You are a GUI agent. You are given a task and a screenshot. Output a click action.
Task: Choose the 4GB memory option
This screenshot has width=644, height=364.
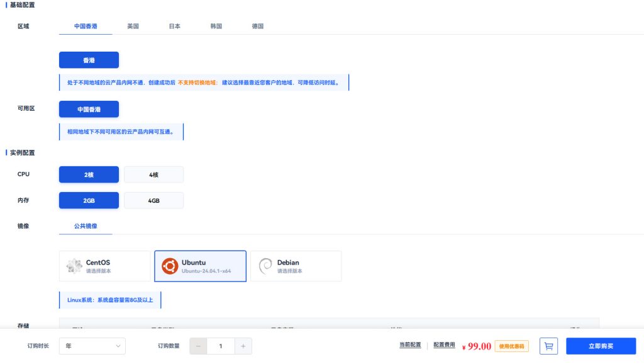pyautogui.click(x=153, y=201)
